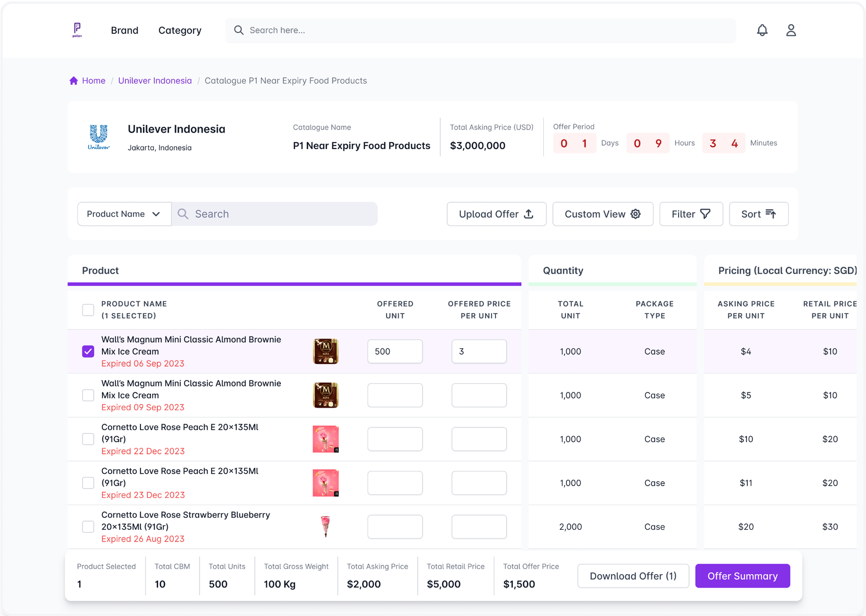Viewport: 866px width, 616px height.
Task: Click offered price field for Expired 22 Dec row
Action: 479,439
